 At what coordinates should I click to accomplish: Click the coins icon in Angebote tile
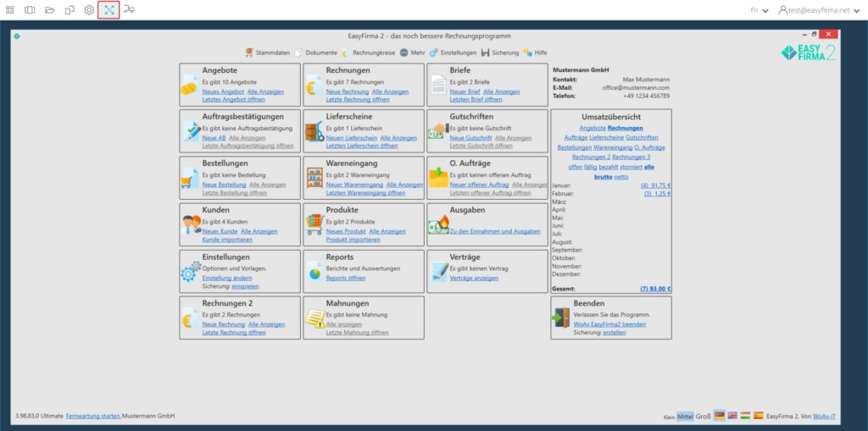pyautogui.click(x=190, y=87)
